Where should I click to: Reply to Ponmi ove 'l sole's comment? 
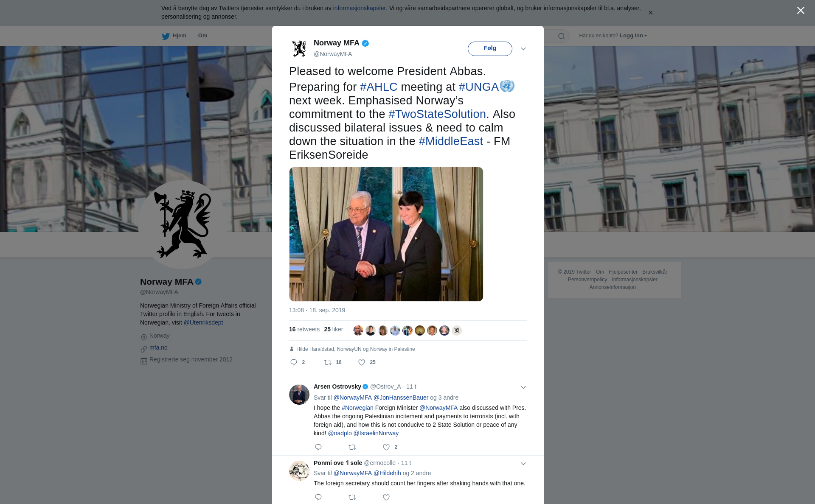318,497
